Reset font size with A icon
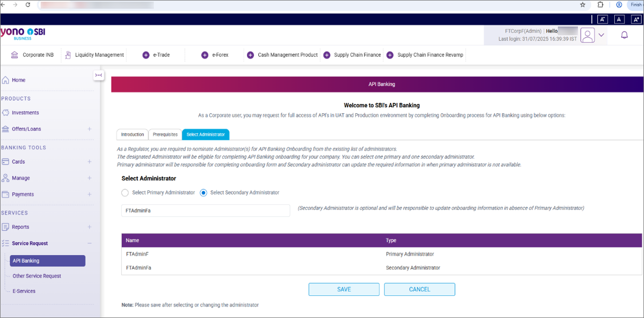This screenshot has width=644, height=318. tap(620, 19)
